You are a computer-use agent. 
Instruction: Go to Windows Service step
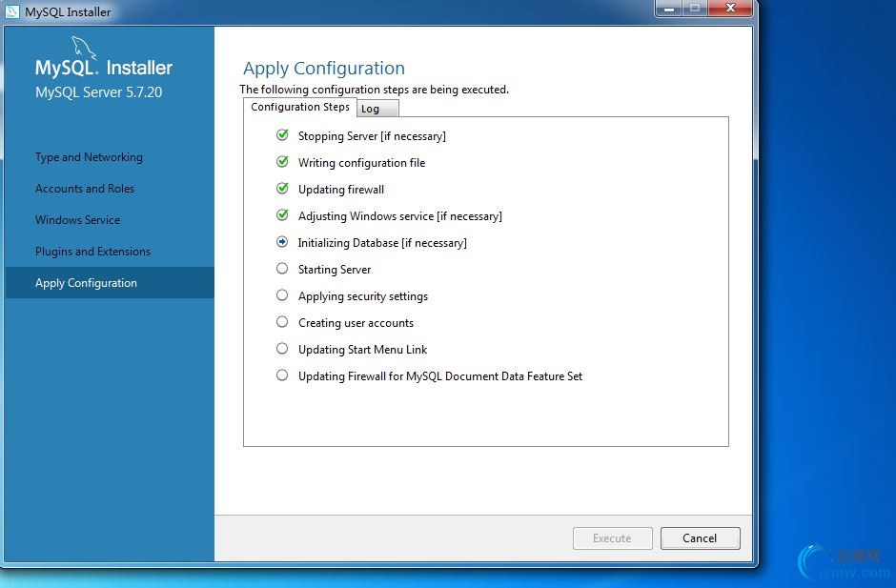point(78,220)
